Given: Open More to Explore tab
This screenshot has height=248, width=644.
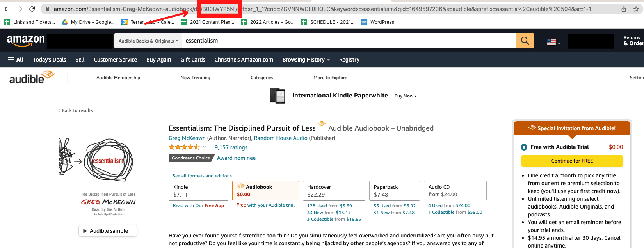Looking at the screenshot, I should [330, 78].
